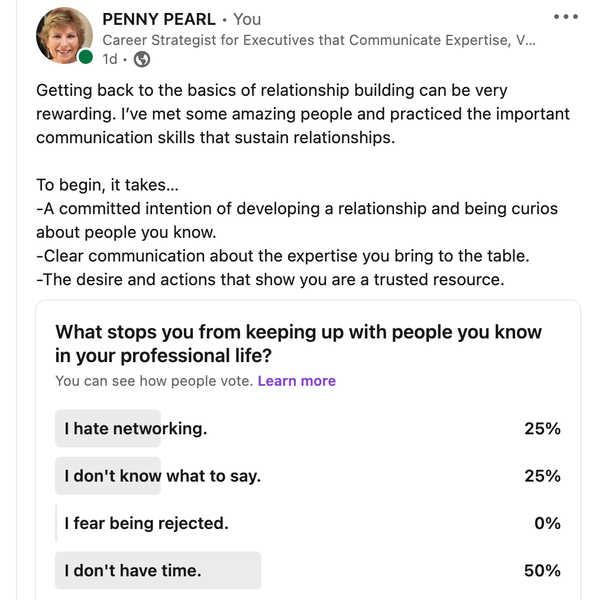Click the green online status dot
This screenshot has width=595, height=600.
point(86,57)
